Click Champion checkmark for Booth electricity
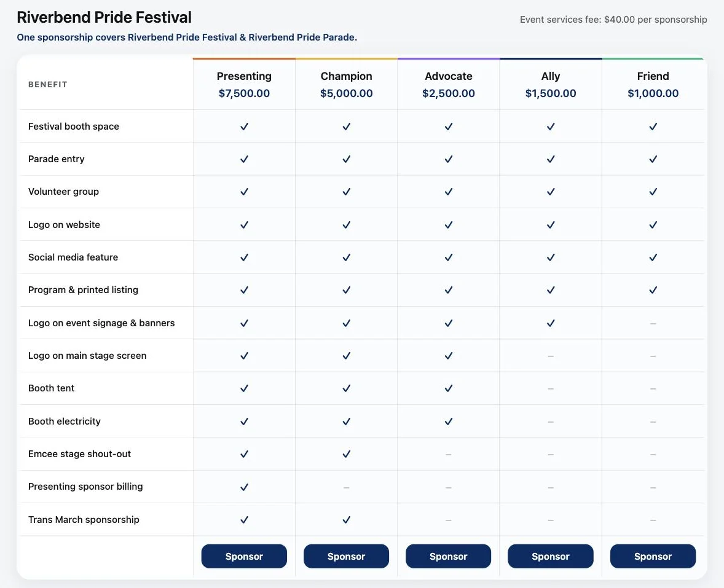Viewport: 724px width, 588px height. pyautogui.click(x=346, y=421)
